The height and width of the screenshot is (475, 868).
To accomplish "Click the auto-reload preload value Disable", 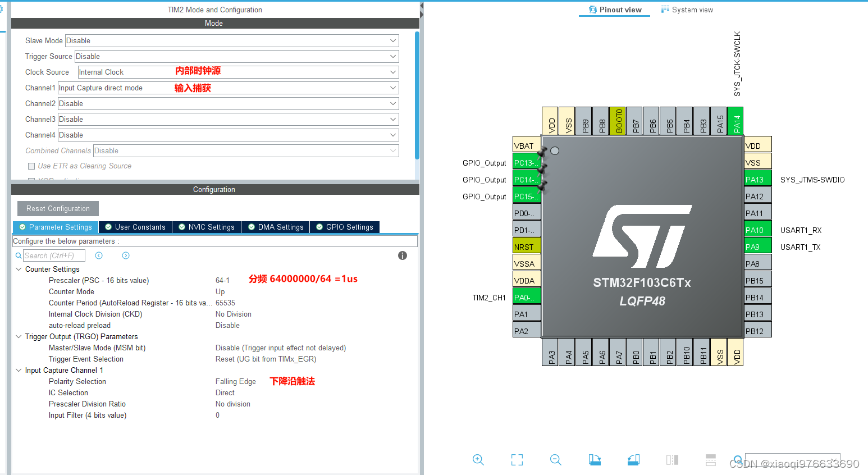I will [x=227, y=325].
